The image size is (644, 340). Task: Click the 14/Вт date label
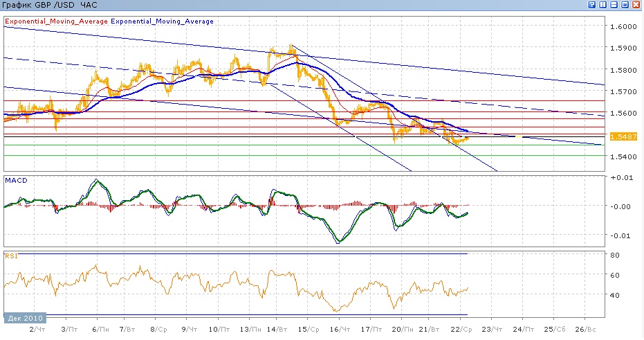277,330
